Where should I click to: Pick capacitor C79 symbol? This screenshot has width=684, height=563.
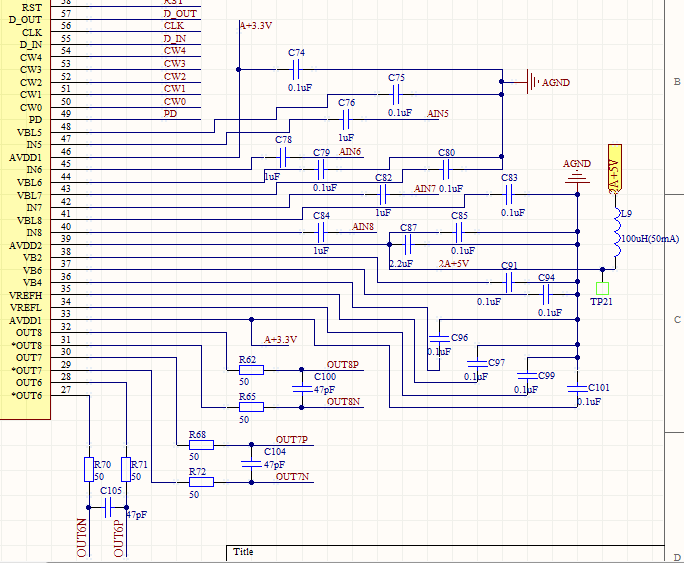coord(321,170)
